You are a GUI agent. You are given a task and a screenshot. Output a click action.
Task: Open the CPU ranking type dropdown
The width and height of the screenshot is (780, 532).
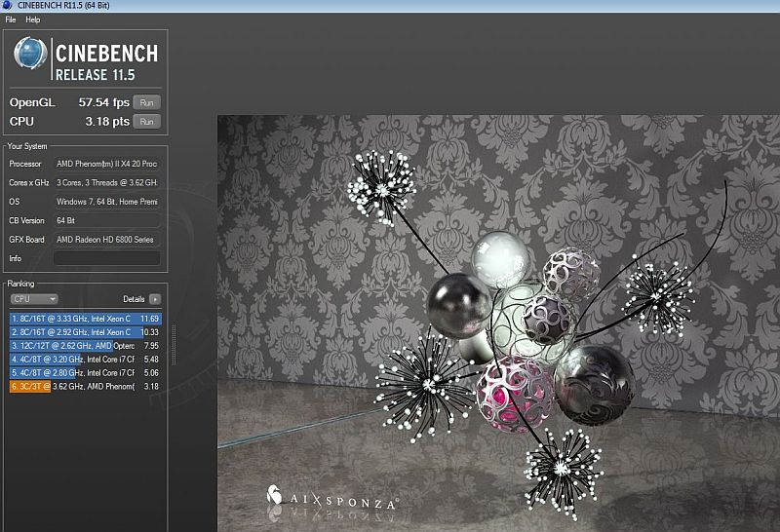[x=34, y=299]
